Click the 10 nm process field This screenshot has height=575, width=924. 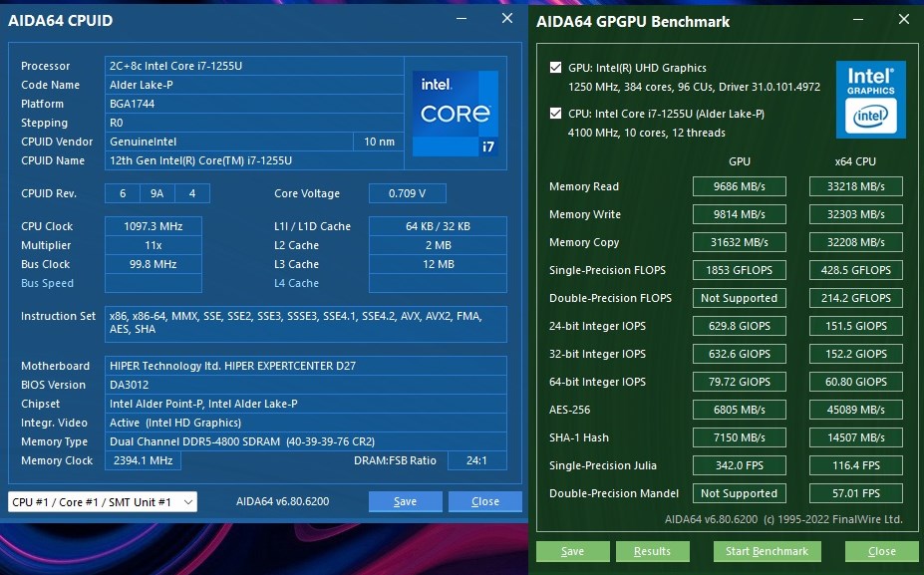pos(379,142)
